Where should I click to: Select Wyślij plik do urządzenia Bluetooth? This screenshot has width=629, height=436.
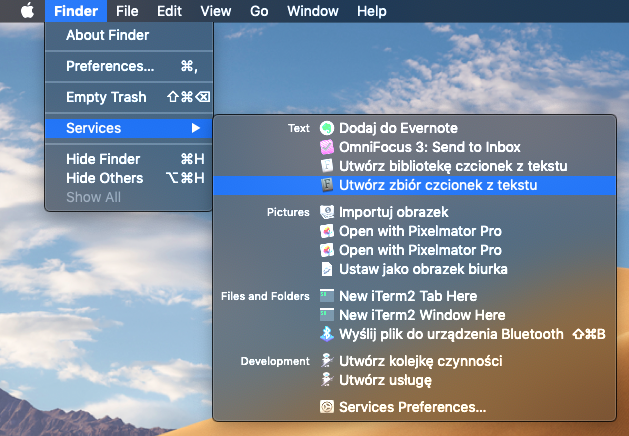(414, 334)
